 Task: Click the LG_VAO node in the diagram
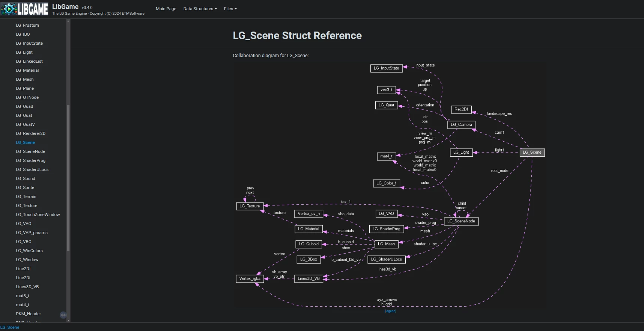[386, 214]
